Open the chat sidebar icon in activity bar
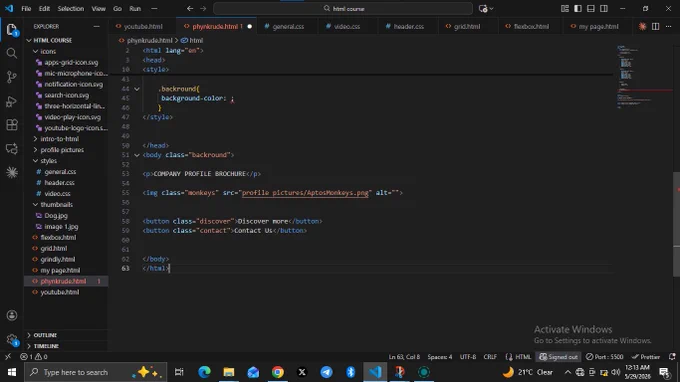The image size is (680, 382). (x=12, y=149)
